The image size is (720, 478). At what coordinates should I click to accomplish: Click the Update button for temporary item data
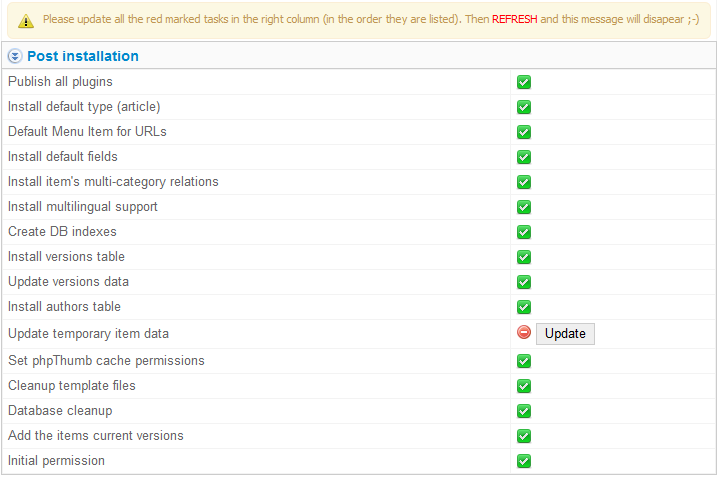coord(565,334)
